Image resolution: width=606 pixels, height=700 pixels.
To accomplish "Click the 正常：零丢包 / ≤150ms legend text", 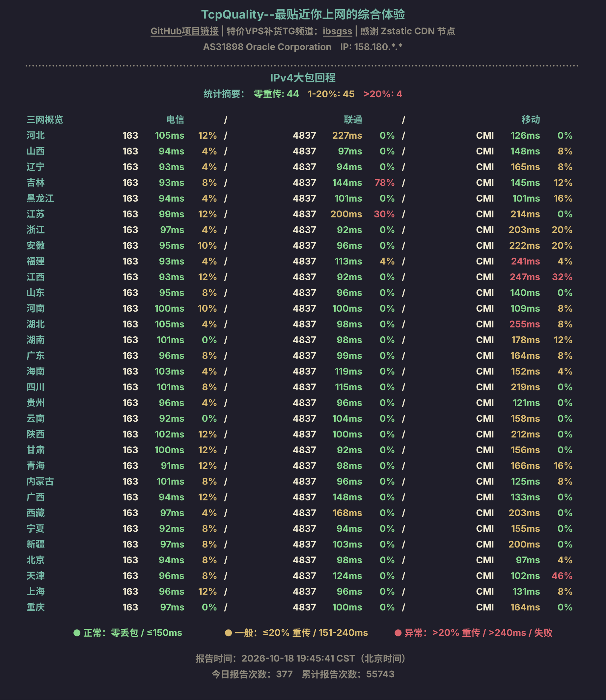I will 132,633.
